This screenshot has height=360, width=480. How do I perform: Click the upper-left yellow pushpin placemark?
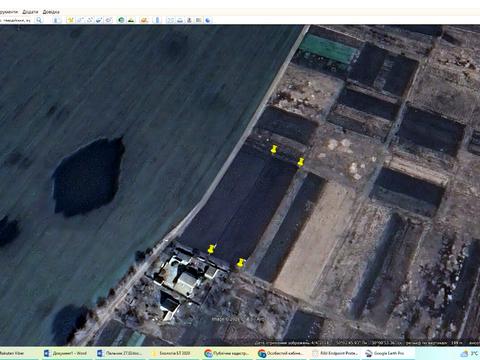(x=274, y=149)
